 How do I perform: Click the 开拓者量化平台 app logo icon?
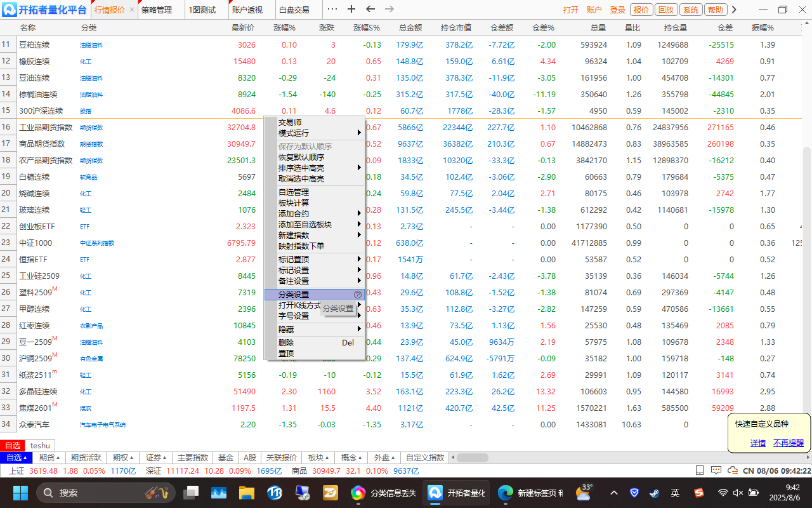pyautogui.click(x=9, y=10)
